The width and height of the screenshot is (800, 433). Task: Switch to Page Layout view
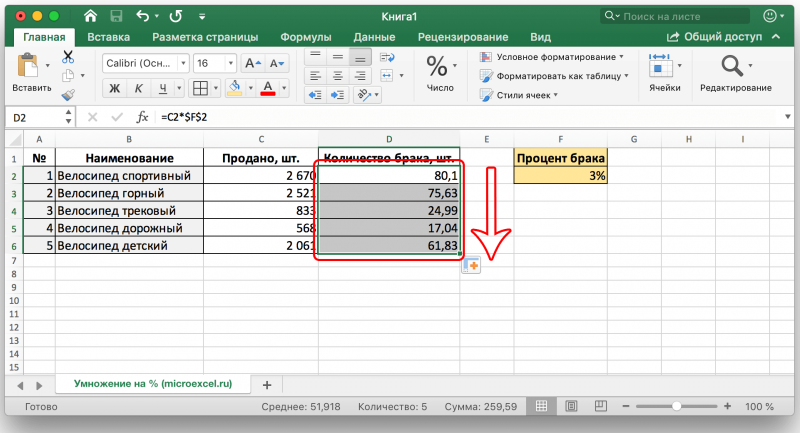571,406
